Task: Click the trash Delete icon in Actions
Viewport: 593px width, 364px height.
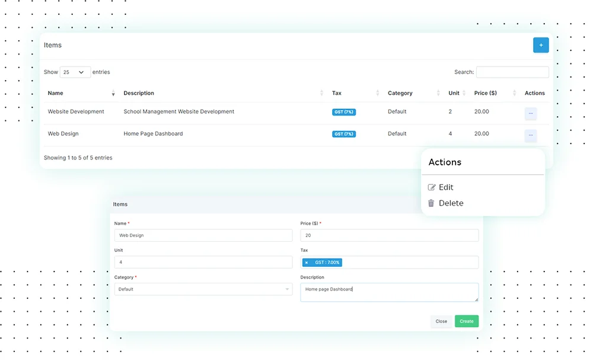Action: point(431,203)
